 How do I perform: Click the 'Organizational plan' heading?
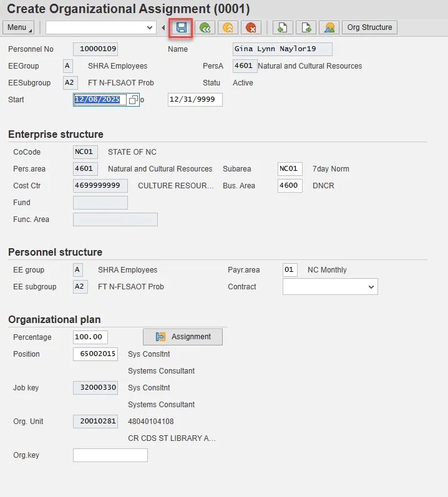point(54,319)
